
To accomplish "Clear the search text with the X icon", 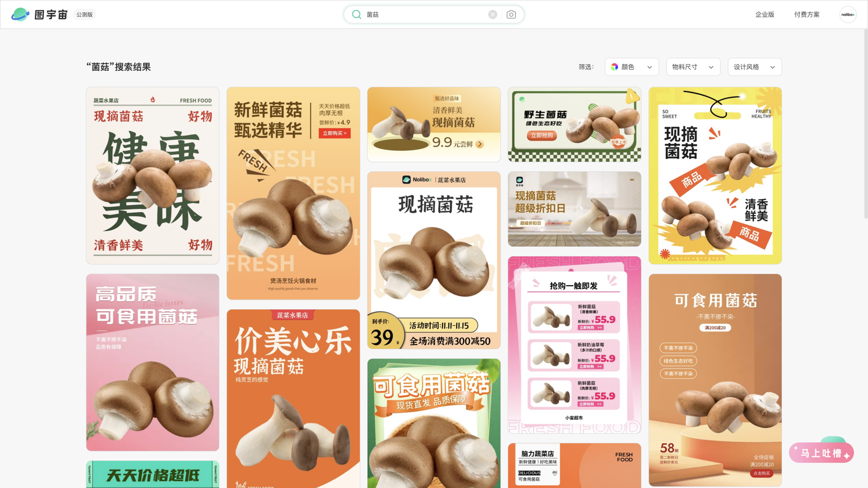I will (x=492, y=14).
